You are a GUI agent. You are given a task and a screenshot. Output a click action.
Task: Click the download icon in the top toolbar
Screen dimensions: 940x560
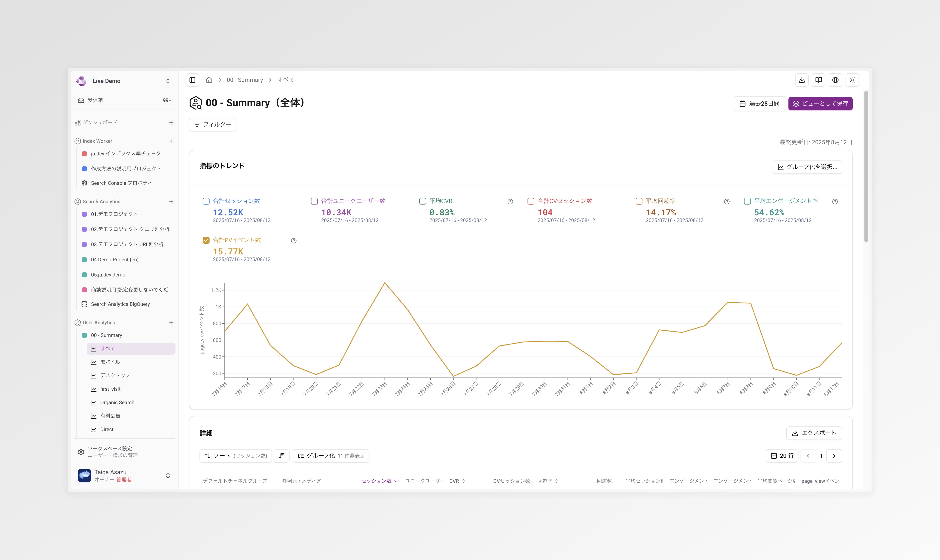point(802,80)
